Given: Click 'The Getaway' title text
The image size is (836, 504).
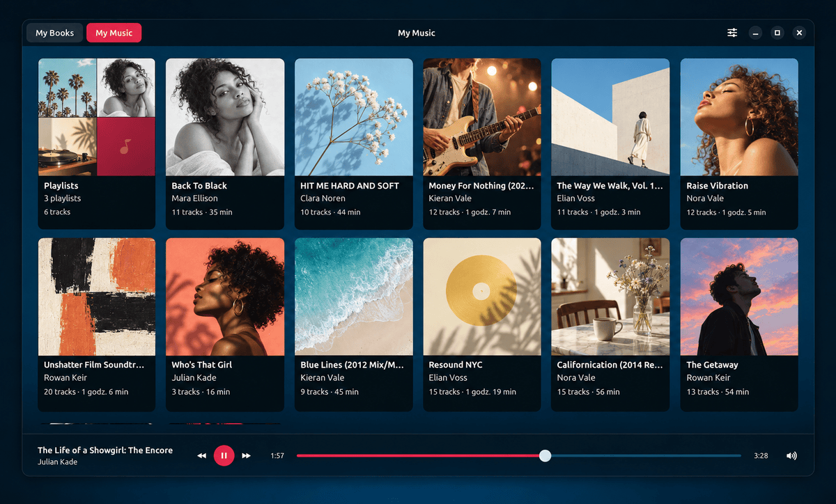Looking at the screenshot, I should coord(712,365).
